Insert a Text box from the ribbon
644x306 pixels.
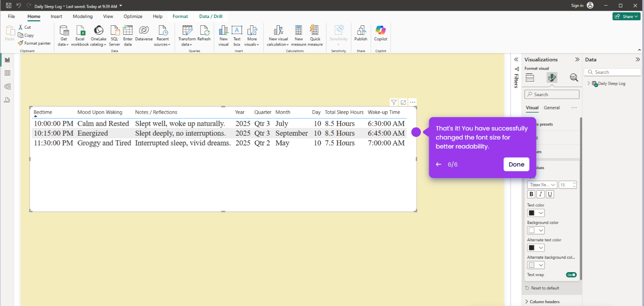coord(237,34)
